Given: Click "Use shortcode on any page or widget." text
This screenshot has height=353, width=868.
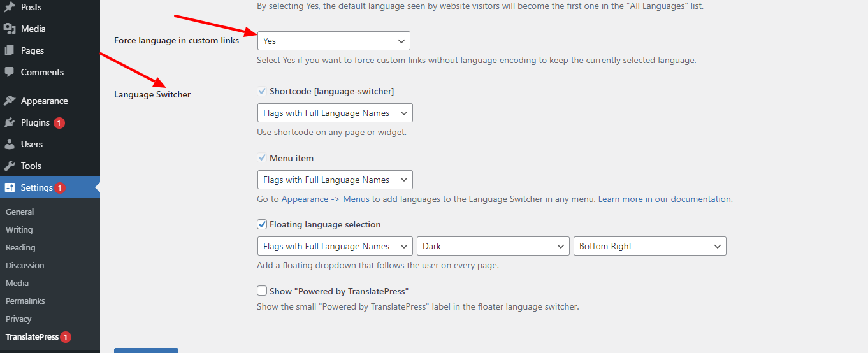Looking at the screenshot, I should 331,133.
